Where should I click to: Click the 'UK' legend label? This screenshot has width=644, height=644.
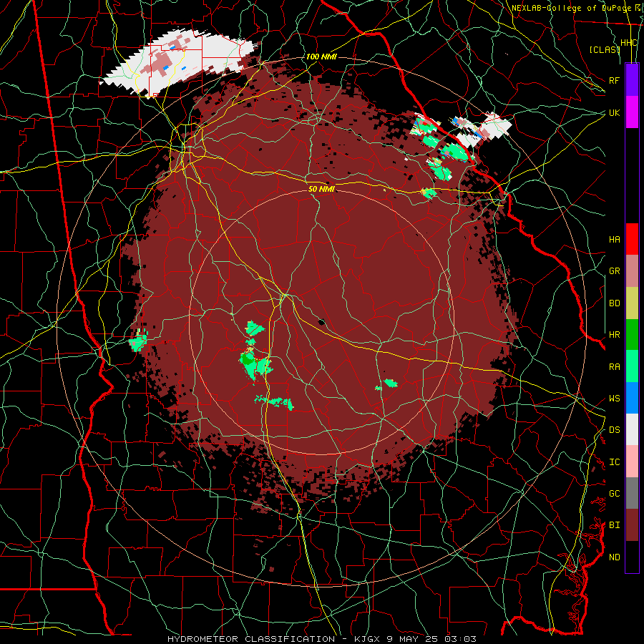point(615,112)
